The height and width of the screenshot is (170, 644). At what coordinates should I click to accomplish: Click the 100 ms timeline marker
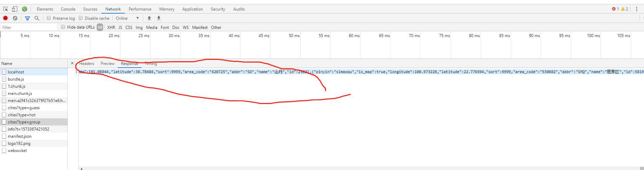tap(593, 35)
